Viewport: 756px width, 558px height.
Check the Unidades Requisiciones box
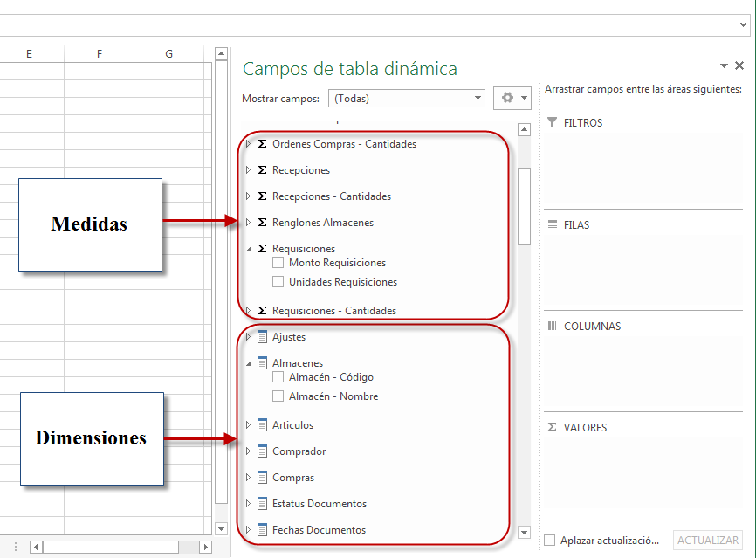278,281
